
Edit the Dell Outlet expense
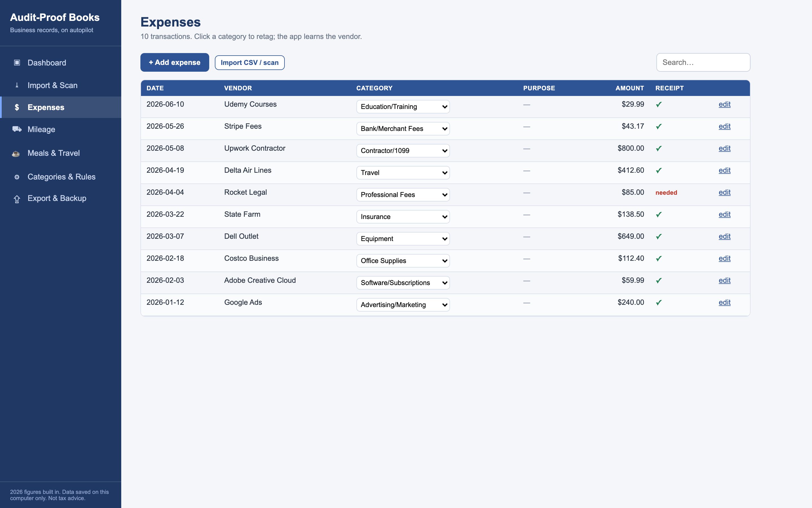[724, 236]
